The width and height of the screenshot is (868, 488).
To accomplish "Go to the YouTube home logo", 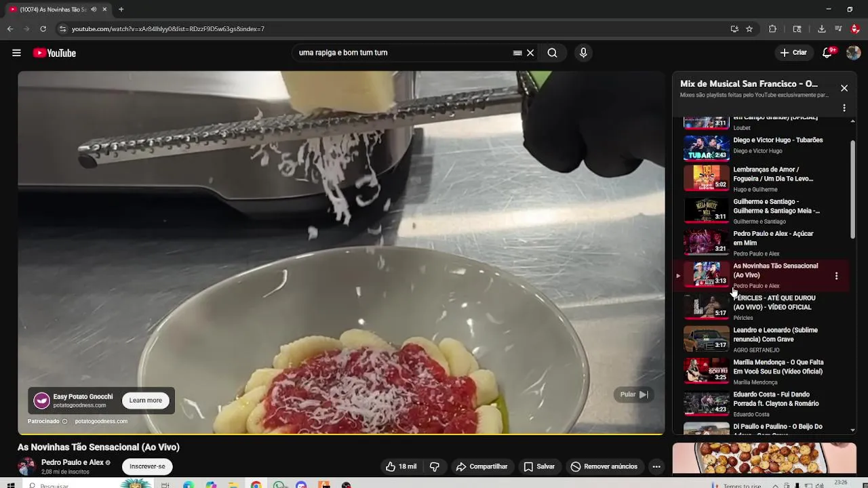I will click(54, 53).
